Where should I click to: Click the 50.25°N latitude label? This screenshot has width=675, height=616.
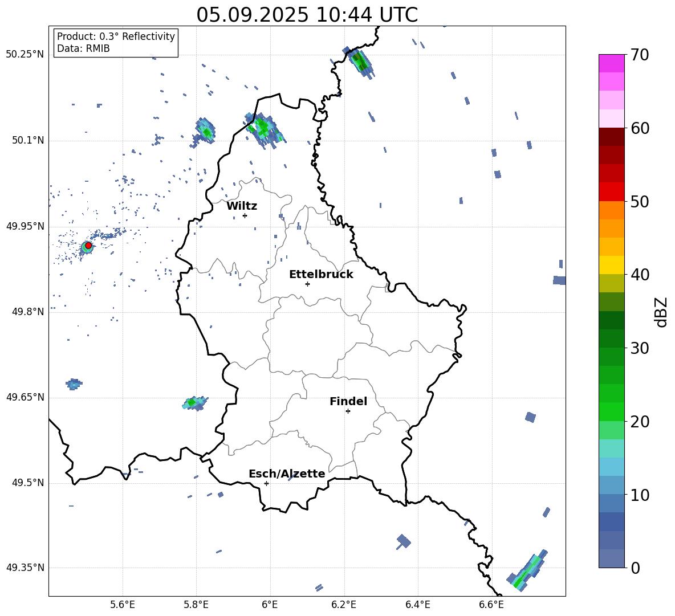pos(25,55)
